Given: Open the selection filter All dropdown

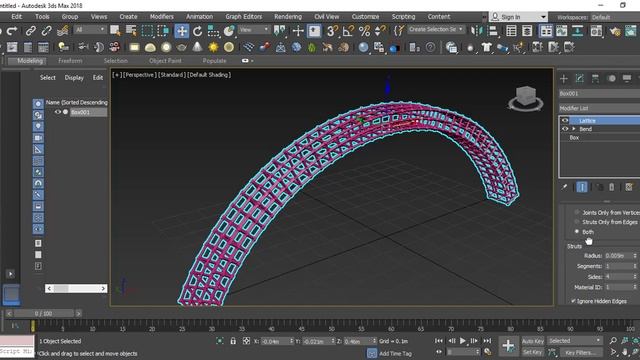Looking at the screenshot, I should [x=90, y=30].
